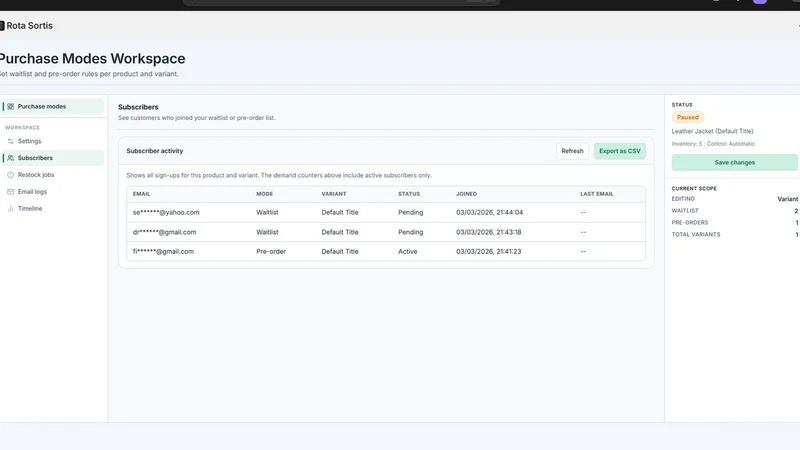Click the Settings sliders icon in sidebar
Image resolution: width=800 pixels, height=450 pixels.
coord(10,141)
